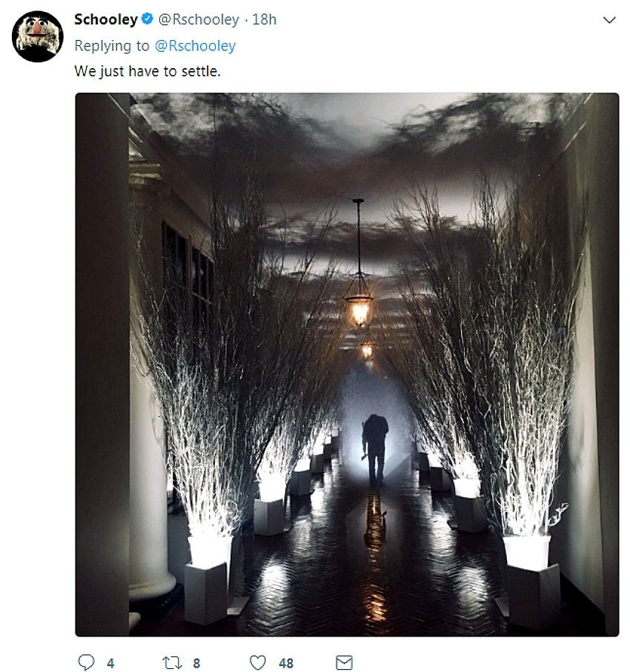Expand the tweet options chevron menu
Screen dimensions: 630x672
click(609, 20)
